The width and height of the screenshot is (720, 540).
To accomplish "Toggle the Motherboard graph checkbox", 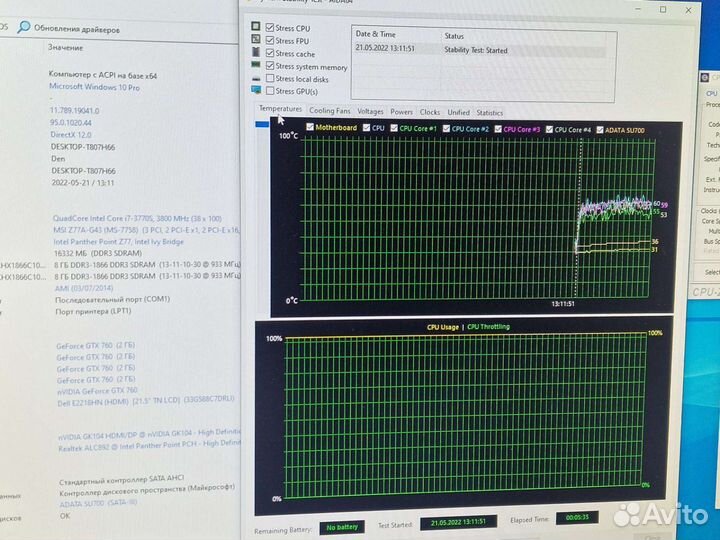I will pos(310,127).
